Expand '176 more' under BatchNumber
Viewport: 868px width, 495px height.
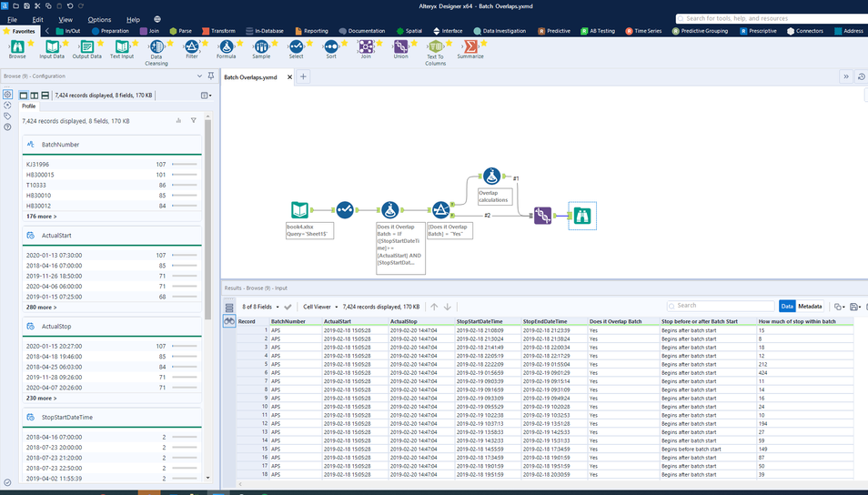(41, 217)
